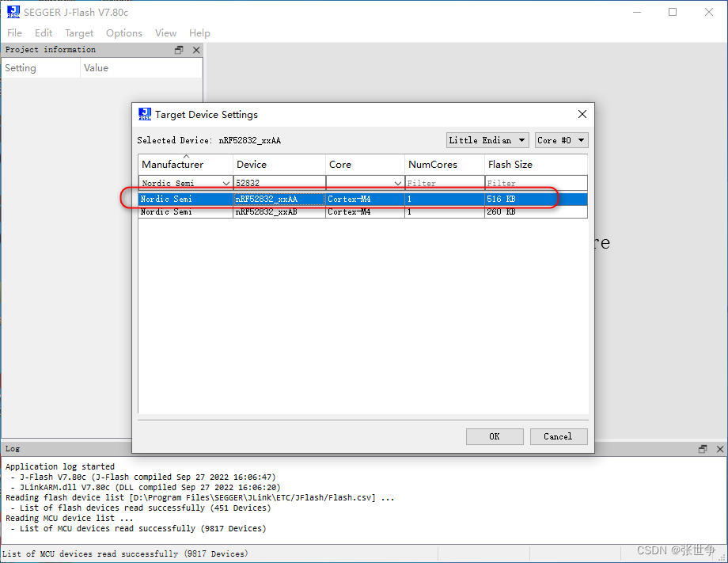Click the J-Flash icon in dialog title
728x563 pixels.
pyautogui.click(x=145, y=114)
